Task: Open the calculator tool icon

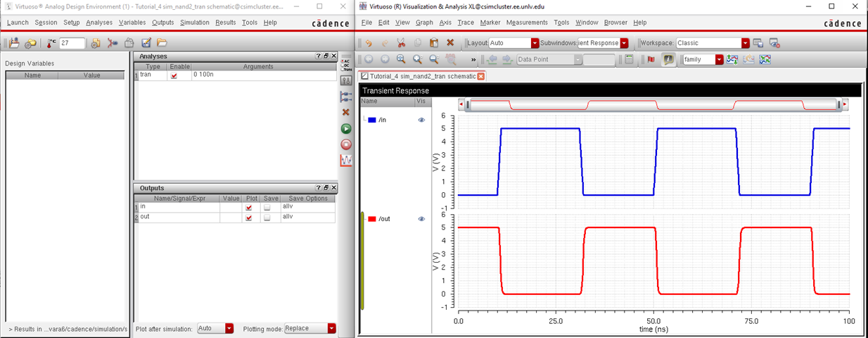Action: (630, 60)
